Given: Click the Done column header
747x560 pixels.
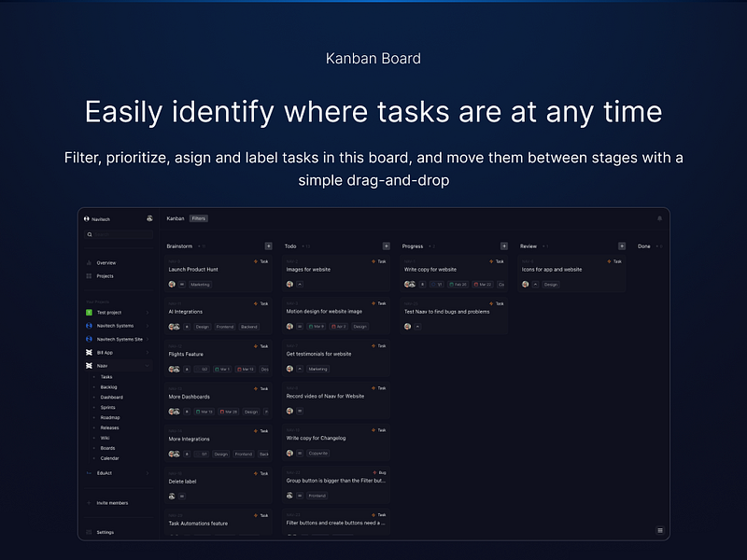Looking at the screenshot, I should pos(643,246).
